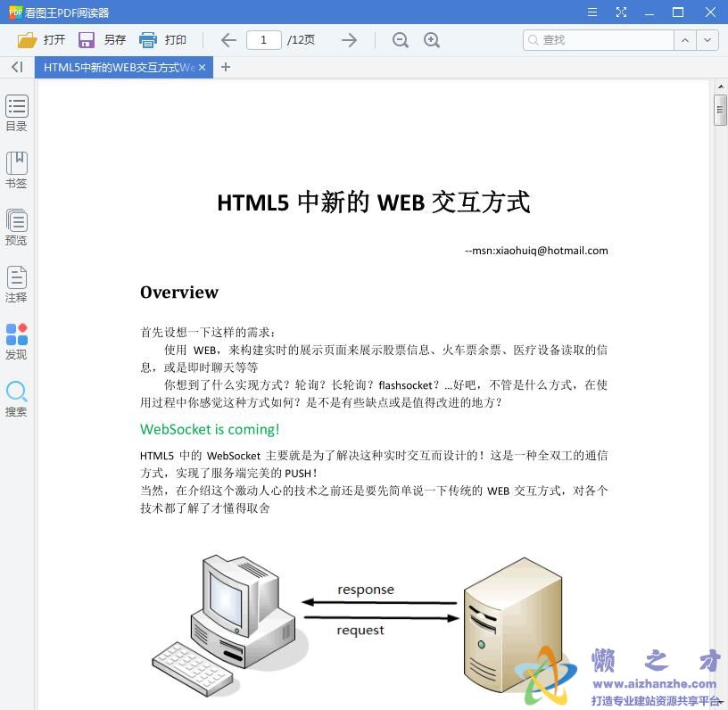Collapse the tab sidebar with the left chevron

point(16,67)
